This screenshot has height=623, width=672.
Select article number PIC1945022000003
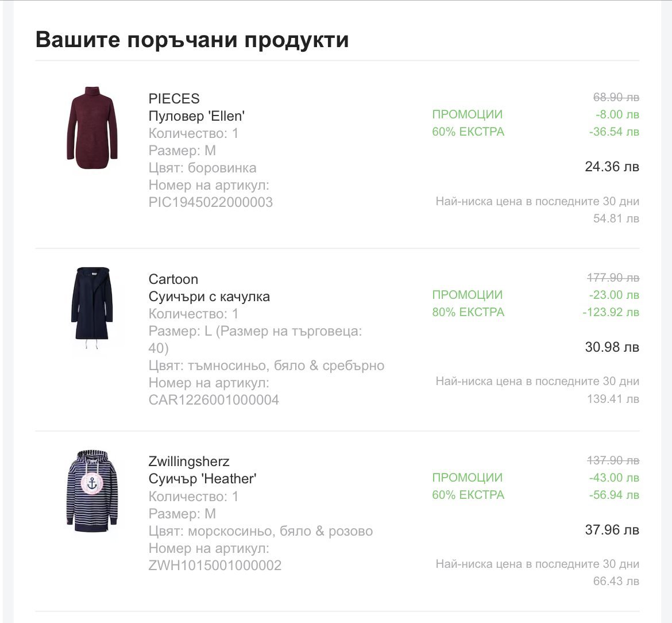coord(210,202)
